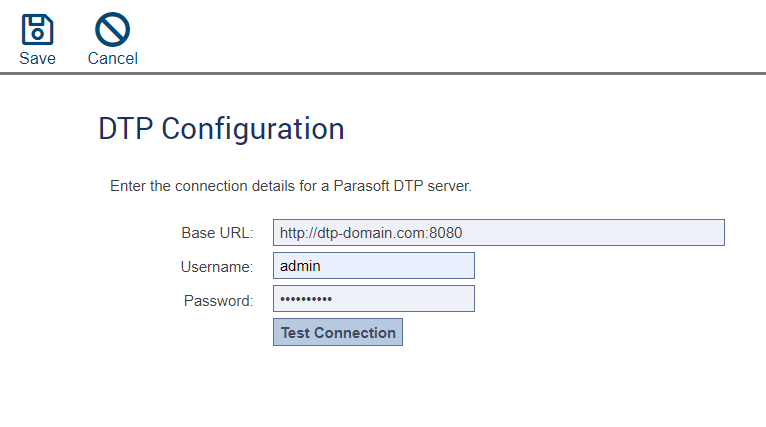Focus the Base URL input field

[x=499, y=233]
